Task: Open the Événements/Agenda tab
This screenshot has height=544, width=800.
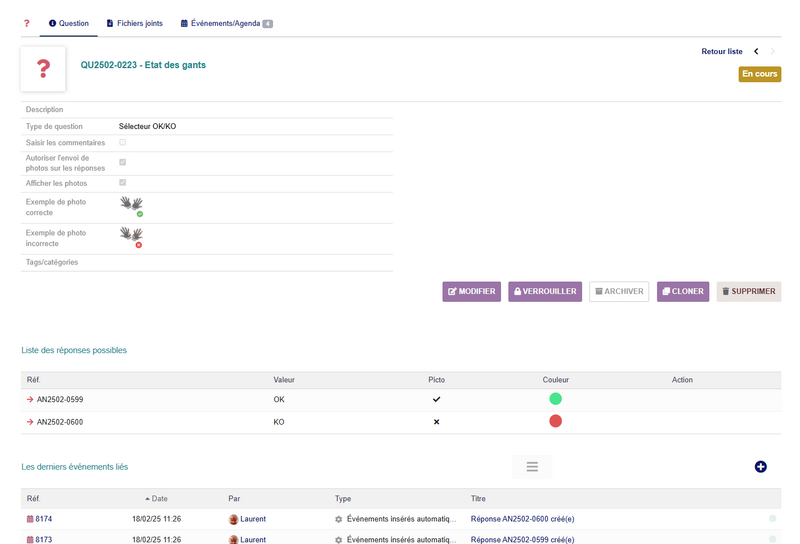Action: (x=227, y=23)
